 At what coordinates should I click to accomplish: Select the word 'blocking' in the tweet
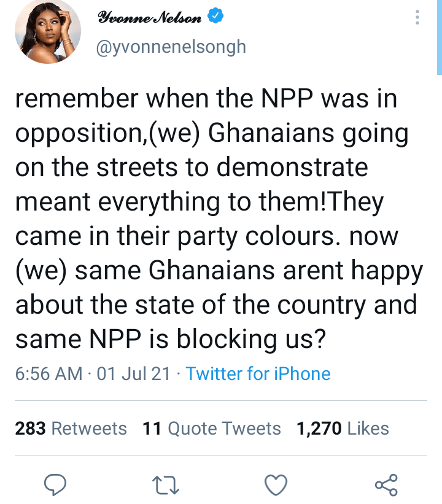220,338
